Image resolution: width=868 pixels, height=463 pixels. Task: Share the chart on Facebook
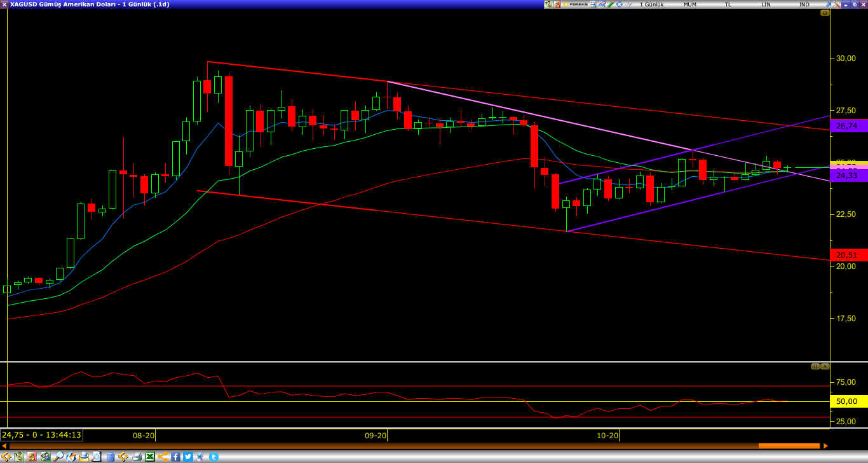point(175,457)
